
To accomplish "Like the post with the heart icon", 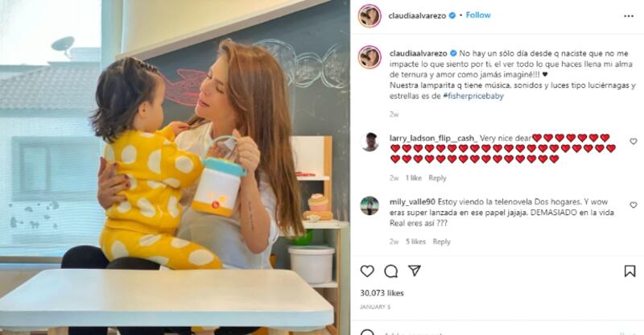I will click(367, 271).
